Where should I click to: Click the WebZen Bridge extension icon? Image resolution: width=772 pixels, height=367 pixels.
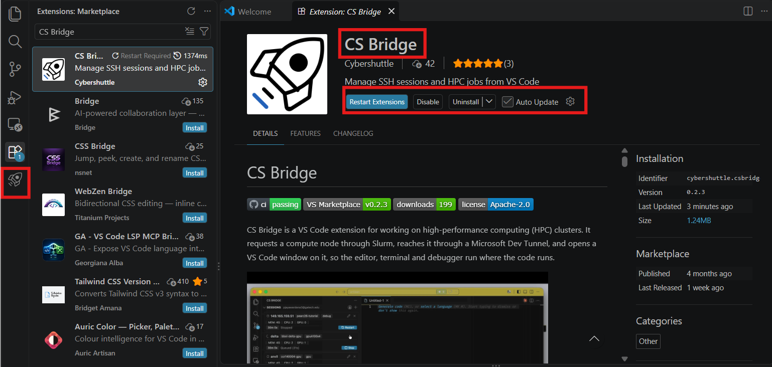coord(53,204)
